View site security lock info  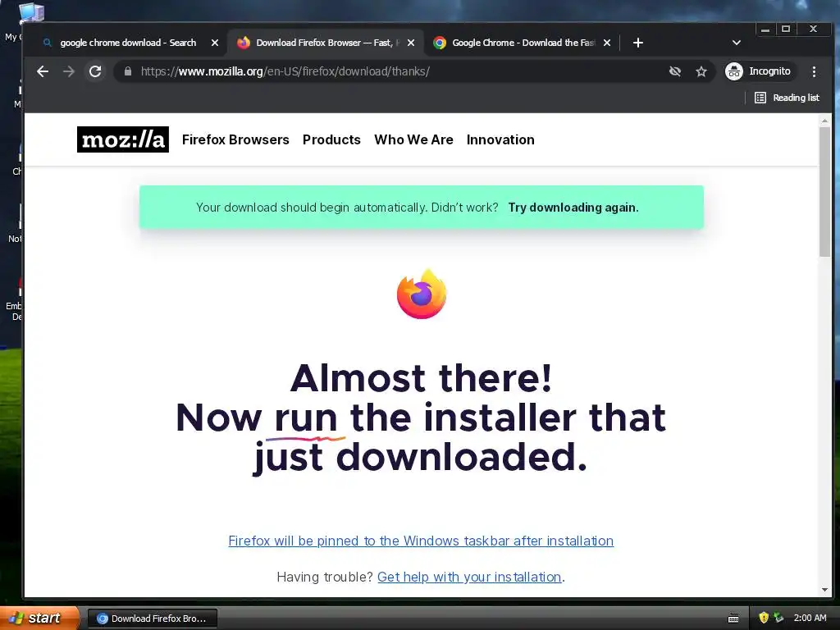coord(127,71)
